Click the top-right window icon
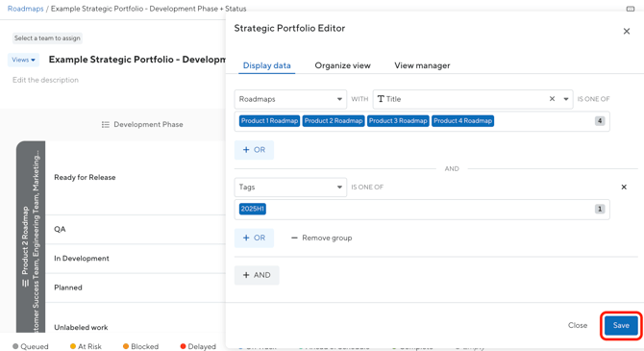This screenshot has height=351, width=644. click(x=630, y=9)
